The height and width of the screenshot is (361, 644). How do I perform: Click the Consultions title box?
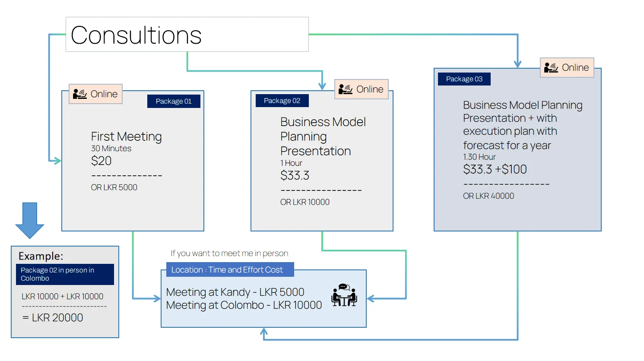187,35
